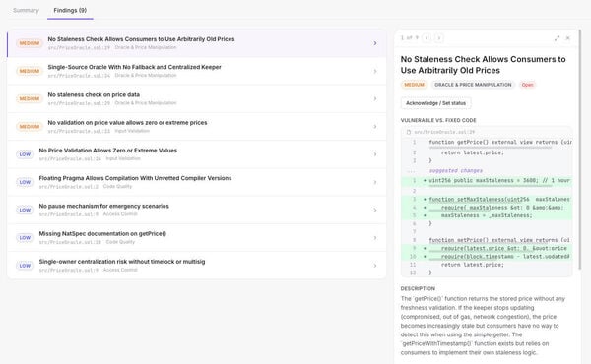Open chevron for Single-Source Oracle With No Fallback row

[375, 71]
